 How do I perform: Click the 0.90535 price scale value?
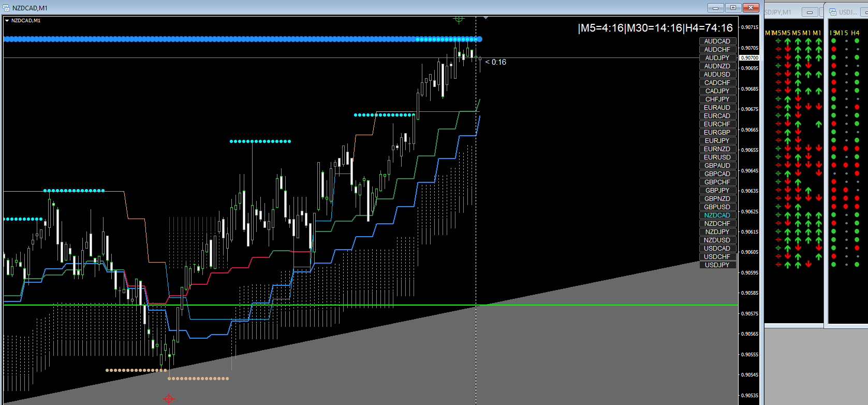click(749, 396)
